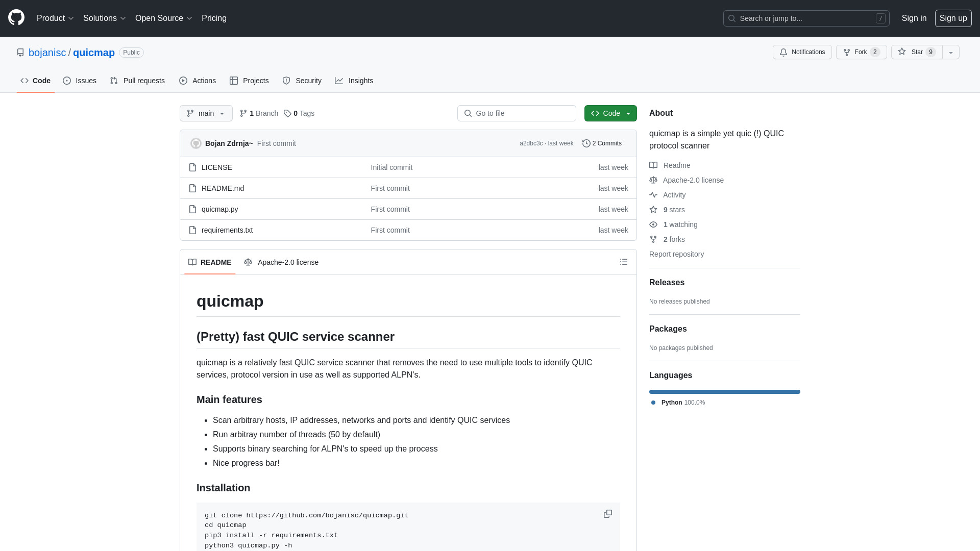980x551 pixels.
Task: Expand the Product menu
Action: (55, 18)
